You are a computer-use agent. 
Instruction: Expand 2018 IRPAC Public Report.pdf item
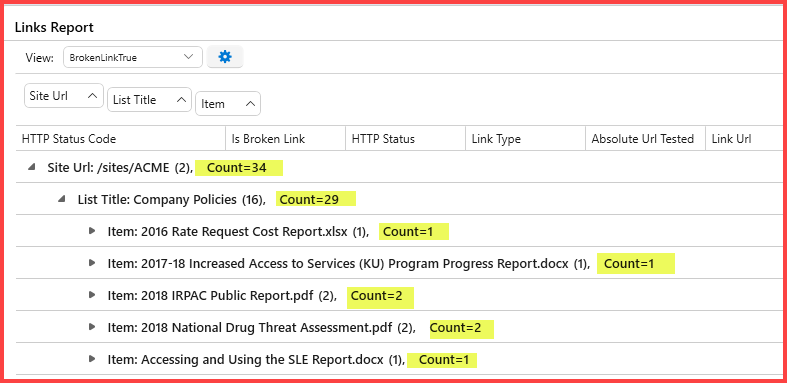coord(91,295)
